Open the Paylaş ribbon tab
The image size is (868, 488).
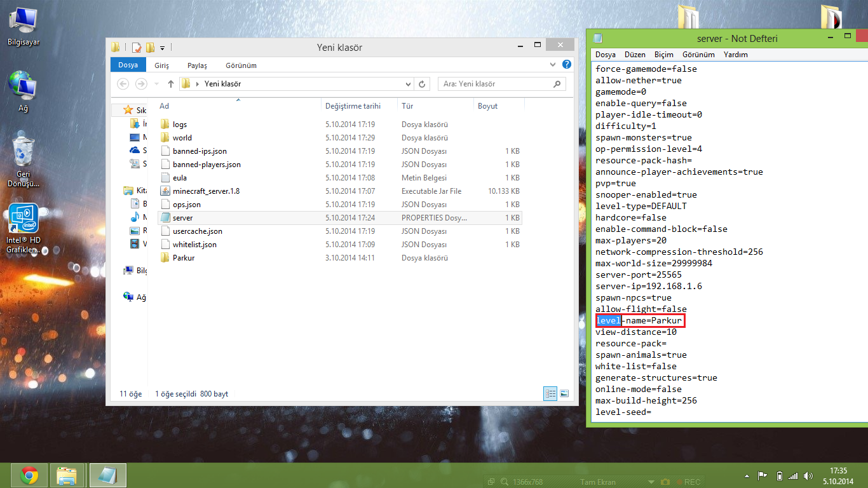[x=197, y=65]
